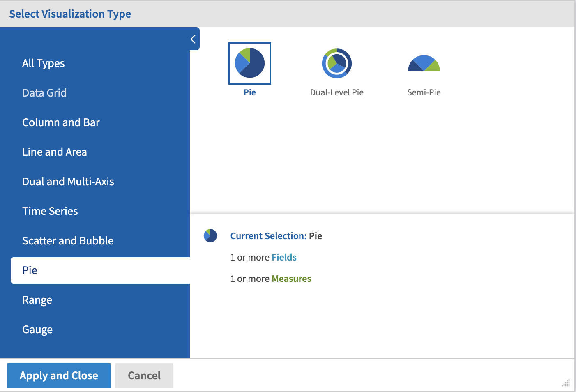Open Line and Area category
The height and width of the screenshot is (392, 576).
coord(55,152)
